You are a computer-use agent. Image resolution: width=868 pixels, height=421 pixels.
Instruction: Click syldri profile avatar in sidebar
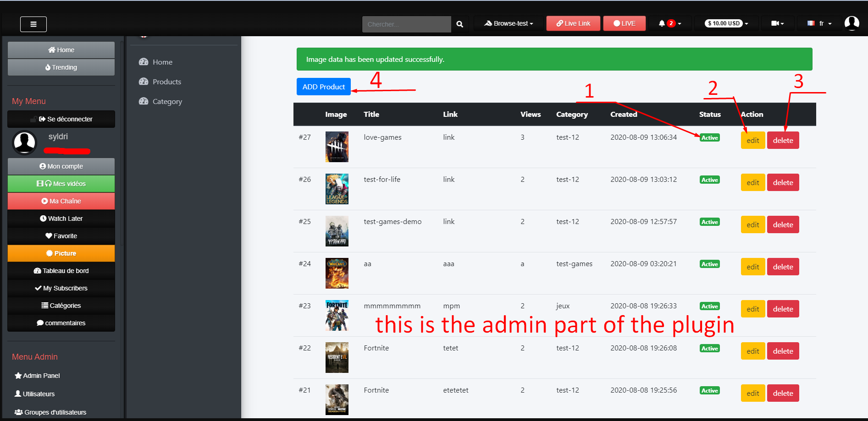click(x=25, y=142)
